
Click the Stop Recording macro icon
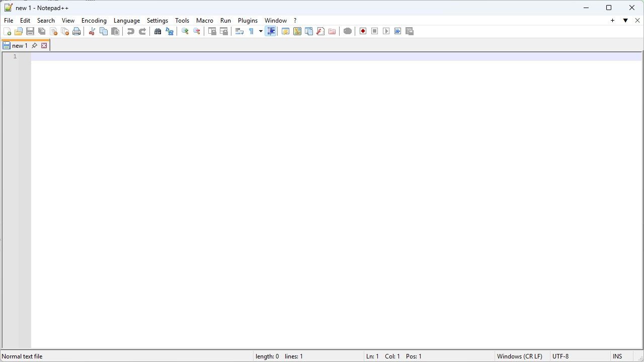(375, 31)
